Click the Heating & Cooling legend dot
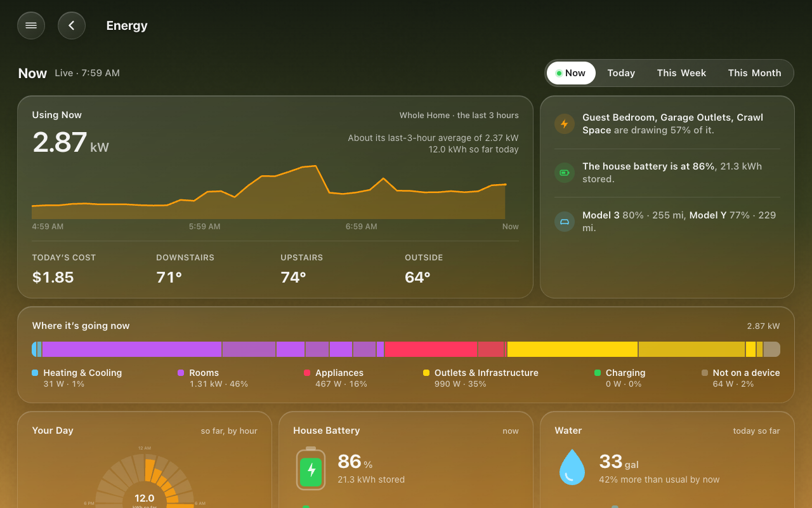The height and width of the screenshot is (508, 812). pyautogui.click(x=35, y=373)
